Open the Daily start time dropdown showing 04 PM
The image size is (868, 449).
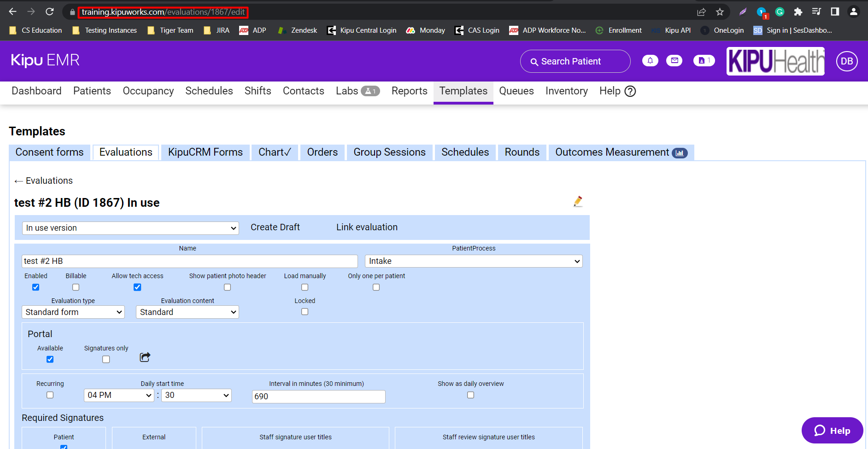point(118,395)
